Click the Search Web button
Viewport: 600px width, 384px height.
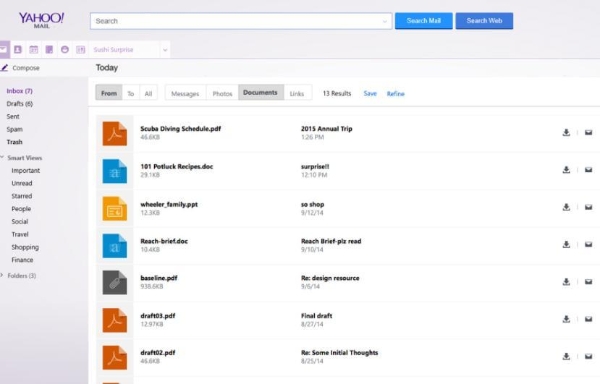pyautogui.click(x=484, y=21)
